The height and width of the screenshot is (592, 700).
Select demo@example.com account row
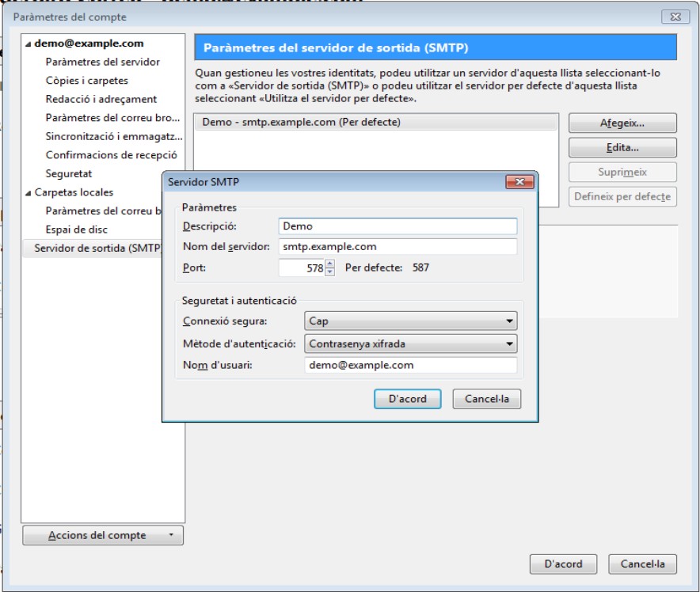(103, 44)
